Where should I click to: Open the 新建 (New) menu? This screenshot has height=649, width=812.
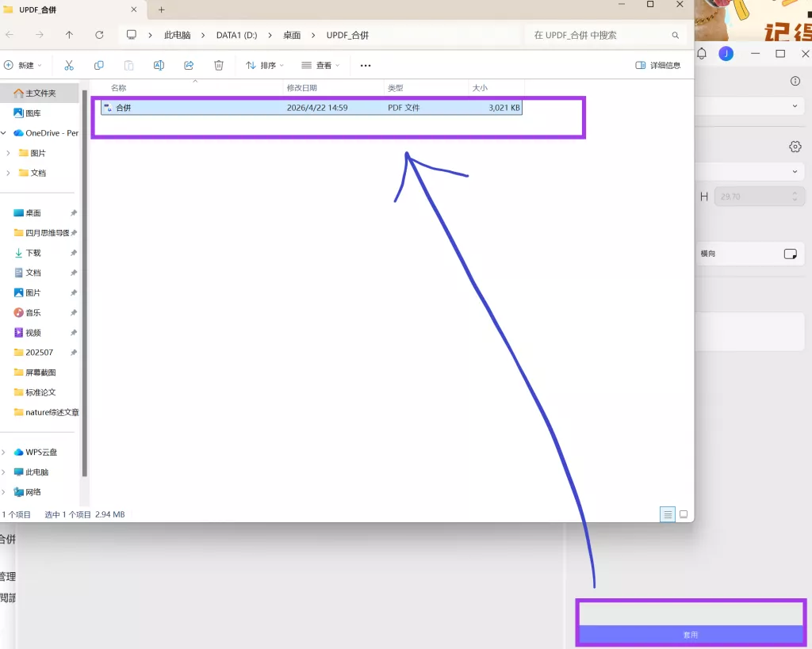(23, 65)
